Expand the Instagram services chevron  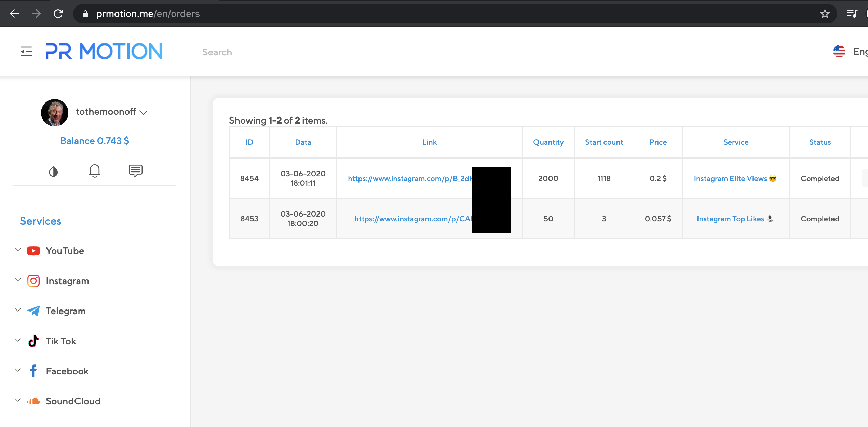[18, 280]
